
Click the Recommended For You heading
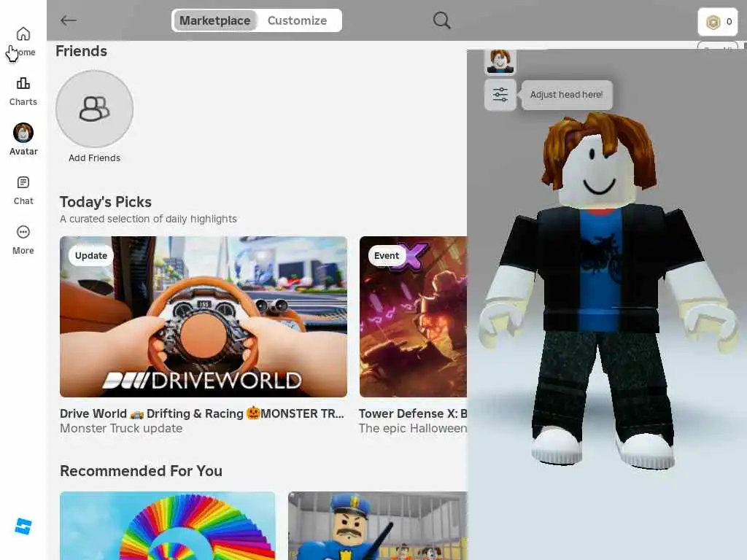pos(141,471)
